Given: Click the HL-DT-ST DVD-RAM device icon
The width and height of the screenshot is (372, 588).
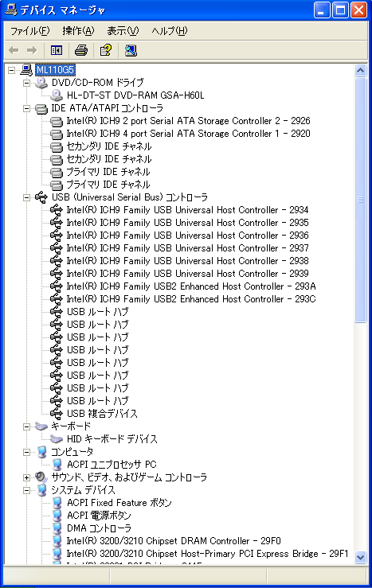Looking at the screenshot, I should tap(57, 95).
